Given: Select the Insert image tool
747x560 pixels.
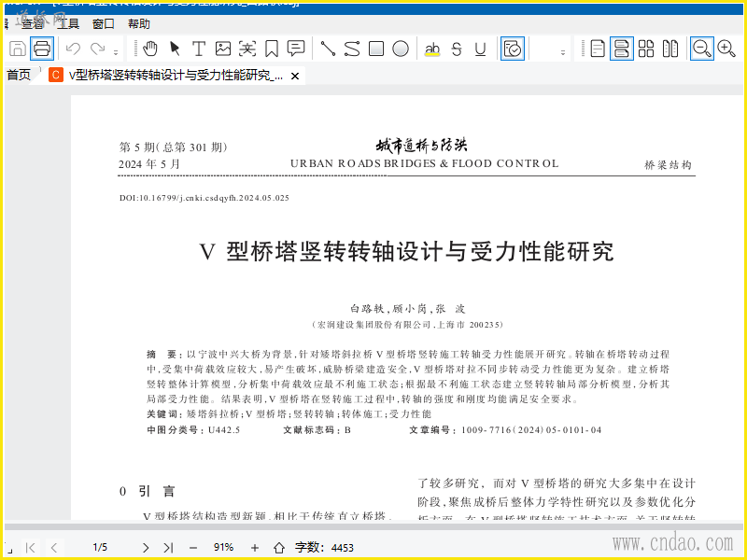Looking at the screenshot, I should (x=223, y=49).
